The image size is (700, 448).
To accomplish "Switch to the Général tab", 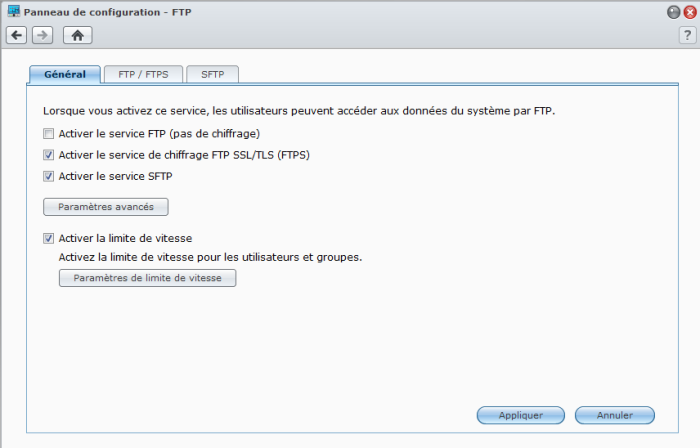I will click(65, 74).
